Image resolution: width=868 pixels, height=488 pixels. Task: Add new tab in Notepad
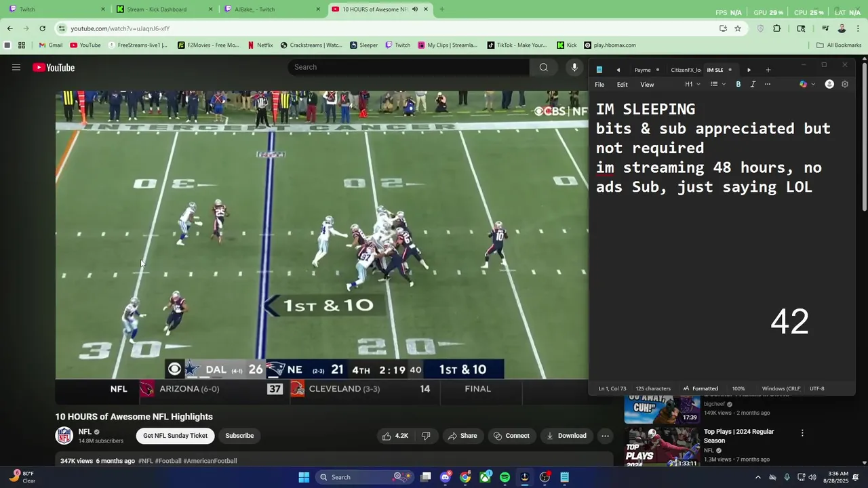pyautogui.click(x=768, y=70)
